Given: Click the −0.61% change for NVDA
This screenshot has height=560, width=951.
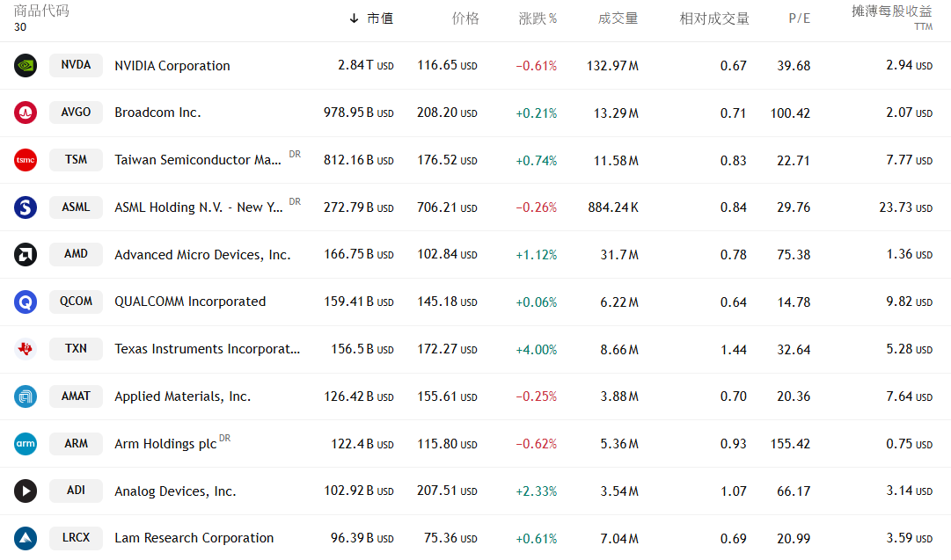Looking at the screenshot, I should click(536, 66).
